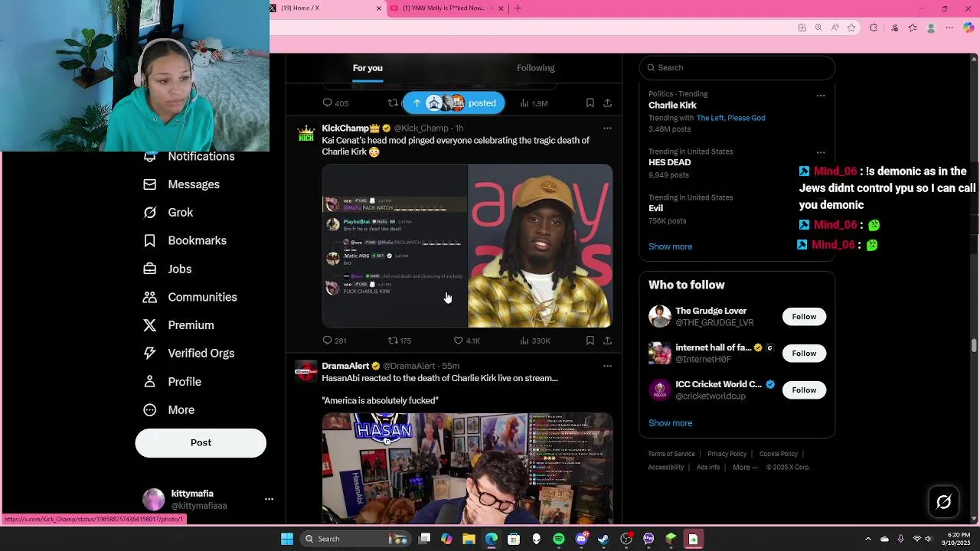The width and height of the screenshot is (980, 551).
Task: View KickChamp post analytics 330K
Action: pos(534,341)
